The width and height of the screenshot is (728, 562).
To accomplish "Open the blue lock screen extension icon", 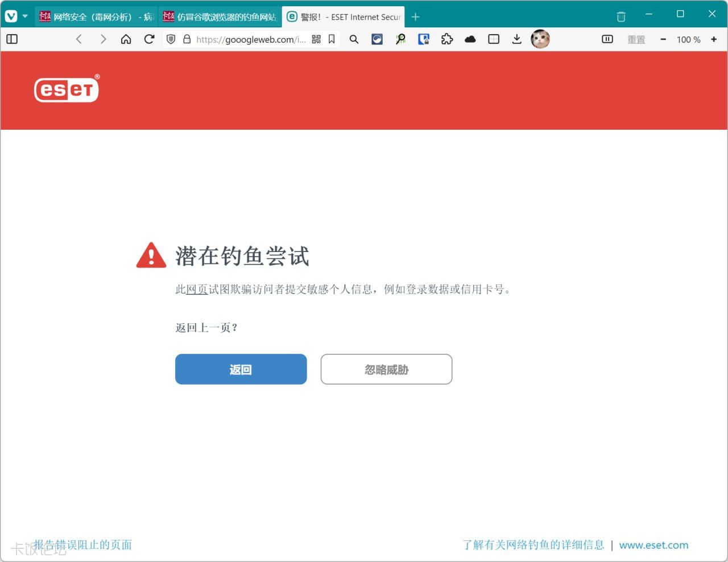I will [424, 39].
